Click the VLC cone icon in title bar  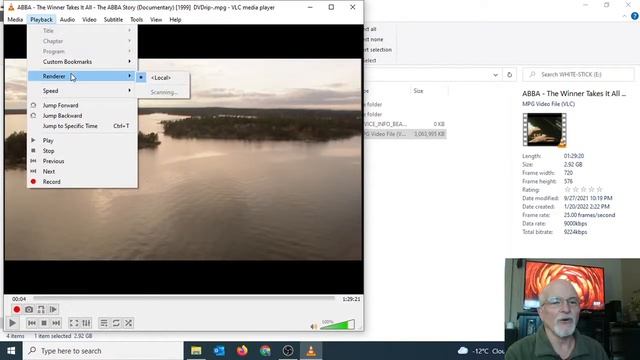pos(11,7)
